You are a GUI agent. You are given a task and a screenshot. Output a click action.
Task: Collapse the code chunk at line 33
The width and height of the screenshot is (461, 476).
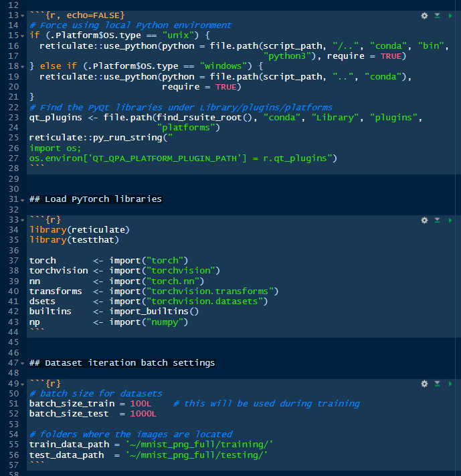pyautogui.click(x=24, y=219)
